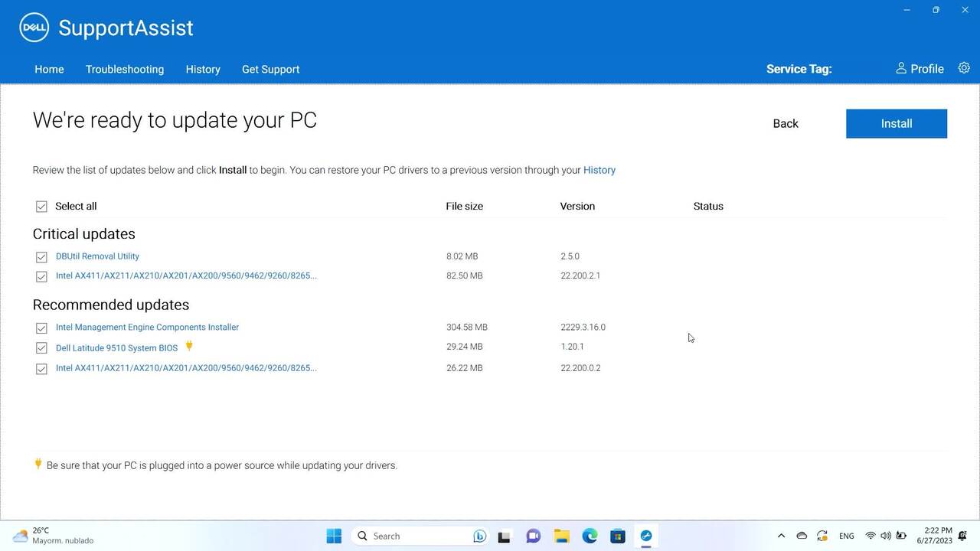Click the Critical updates heading
This screenshot has width=980, height=551.
click(83, 233)
